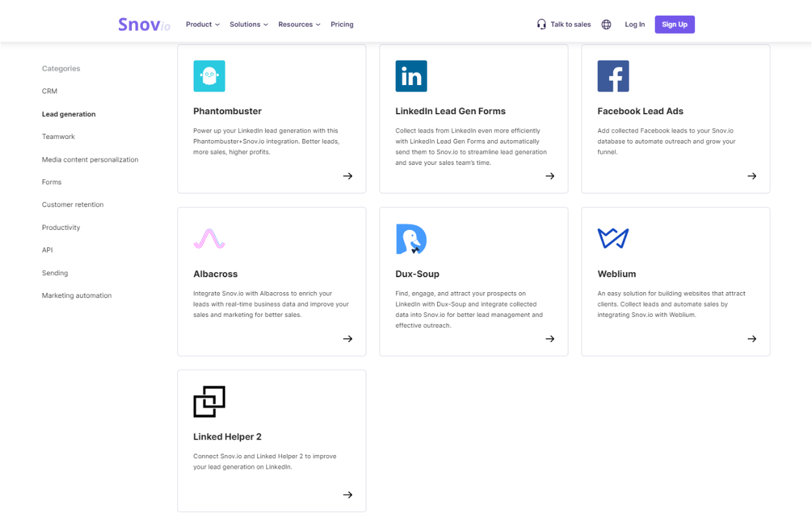Click the Phantombuster description text
This screenshot has width=812, height=520.
tap(266, 142)
